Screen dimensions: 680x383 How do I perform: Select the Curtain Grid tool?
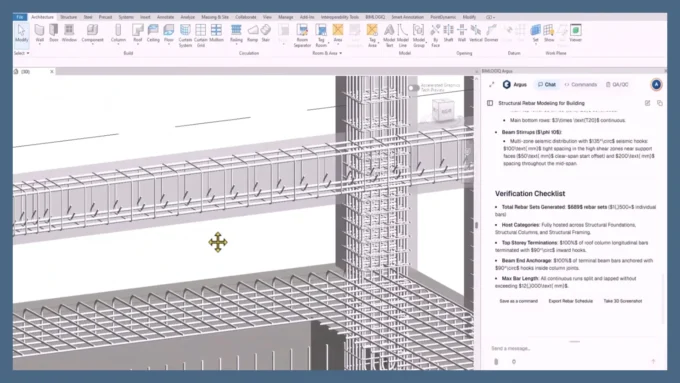pyautogui.click(x=200, y=36)
